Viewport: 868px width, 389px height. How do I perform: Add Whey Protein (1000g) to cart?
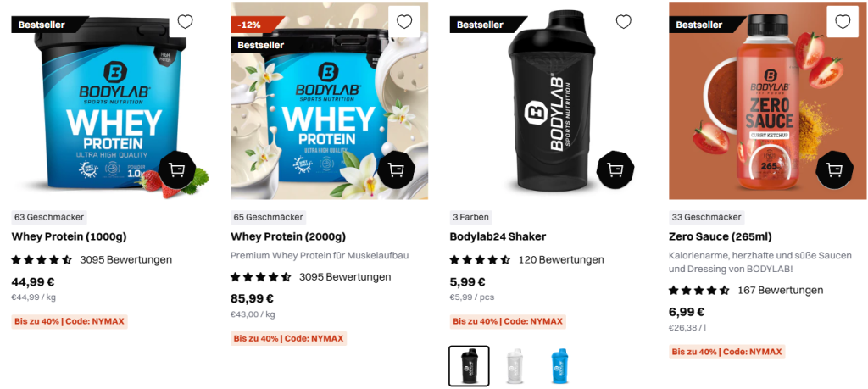click(176, 169)
